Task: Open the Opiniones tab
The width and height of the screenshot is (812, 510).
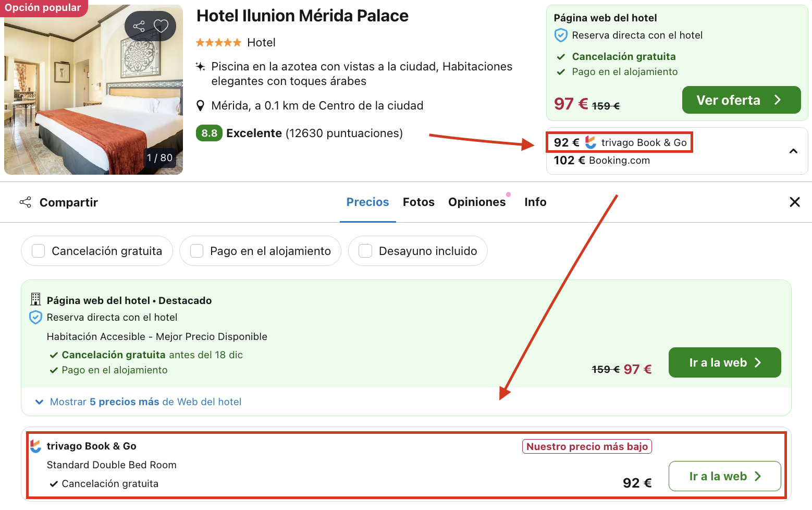Action: [x=476, y=202]
